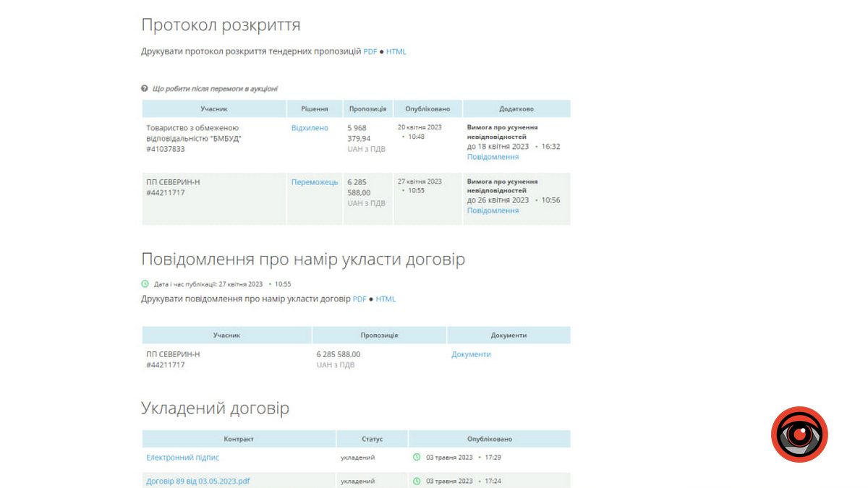Open 'Повідомлення' link in the БМБУД row
The height and width of the screenshot is (488, 868).
click(493, 157)
